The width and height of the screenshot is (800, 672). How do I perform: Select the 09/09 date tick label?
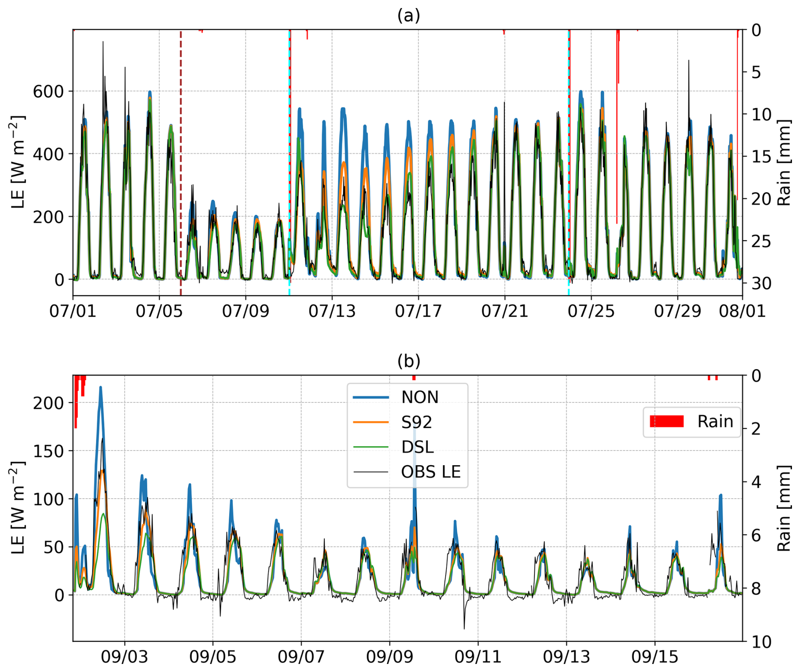[389, 657]
